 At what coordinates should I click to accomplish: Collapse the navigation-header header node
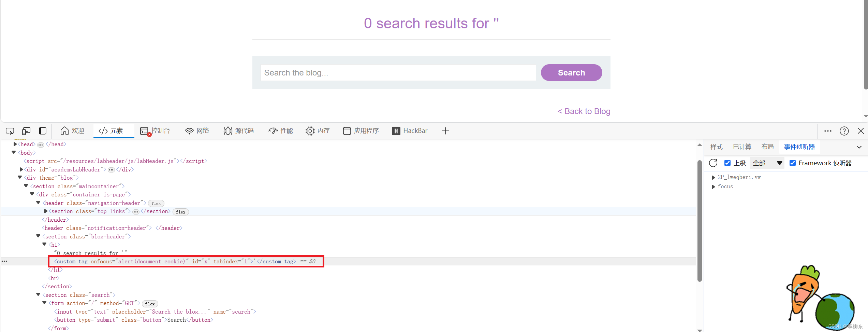[x=38, y=203]
